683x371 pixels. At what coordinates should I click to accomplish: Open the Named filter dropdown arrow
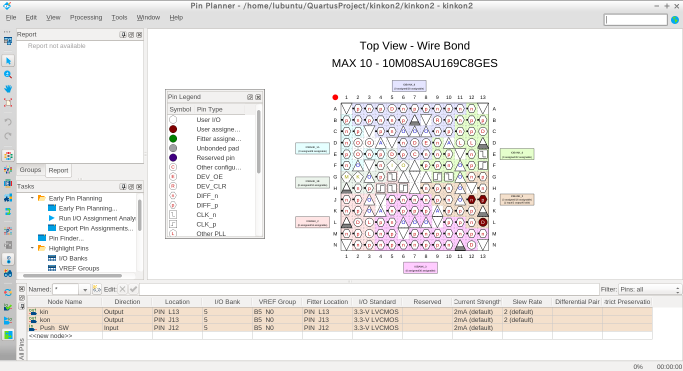[x=85, y=290]
